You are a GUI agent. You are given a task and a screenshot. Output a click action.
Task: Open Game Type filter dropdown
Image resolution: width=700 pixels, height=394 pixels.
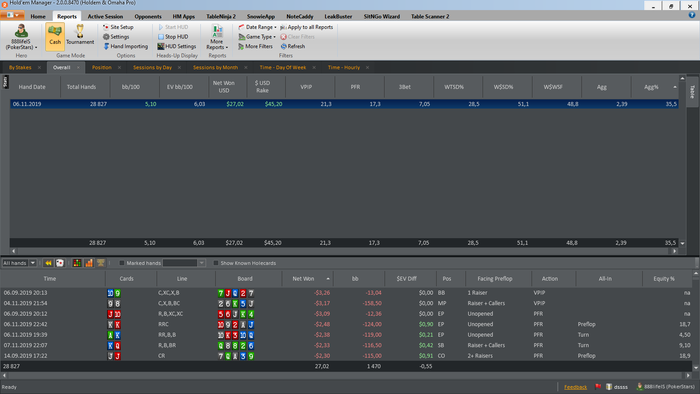[257, 37]
